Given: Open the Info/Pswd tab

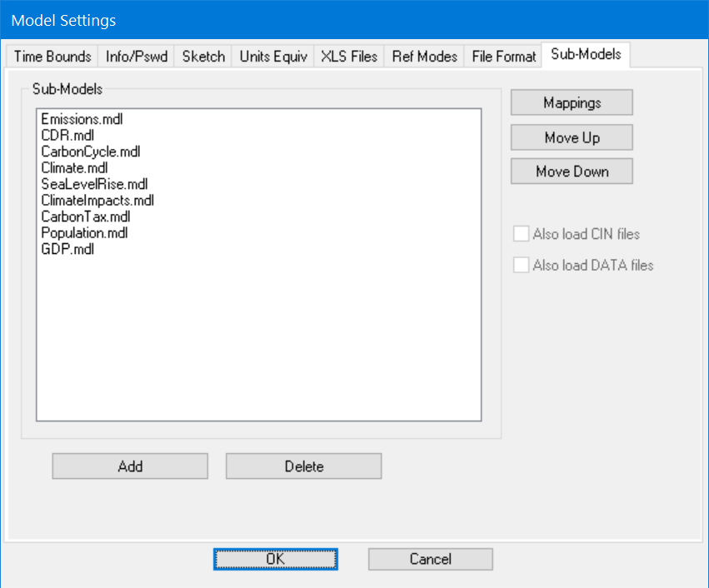Looking at the screenshot, I should [136, 56].
